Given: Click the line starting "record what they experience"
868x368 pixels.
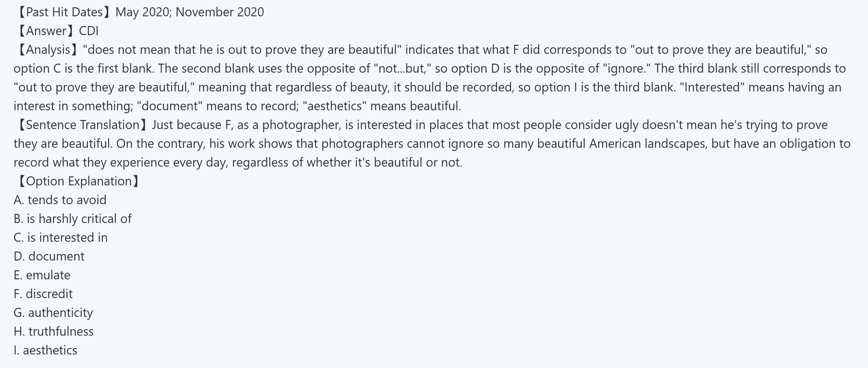Looking at the screenshot, I should pos(238,163).
